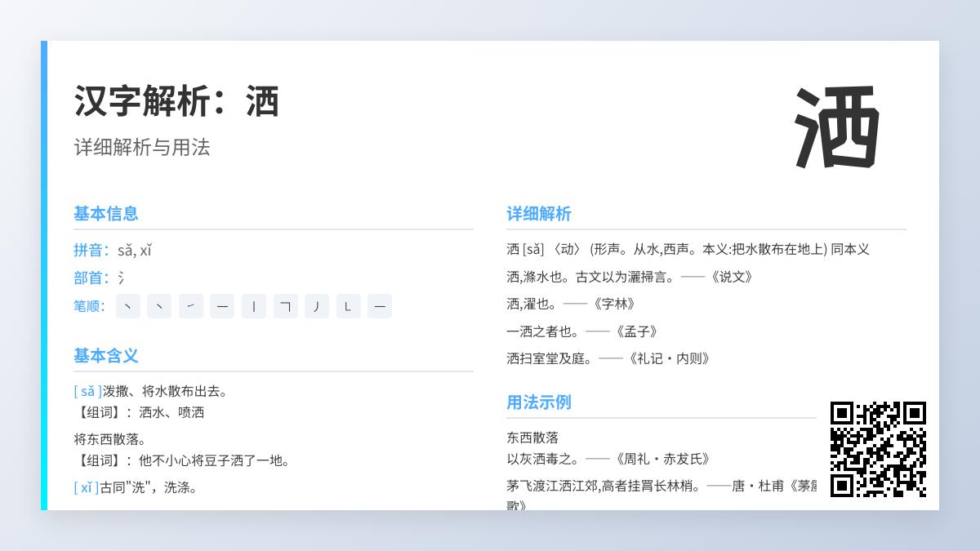The height and width of the screenshot is (551, 980).
Task: Click the vertical-bend ㇄ stroke box
Action: tap(348, 306)
